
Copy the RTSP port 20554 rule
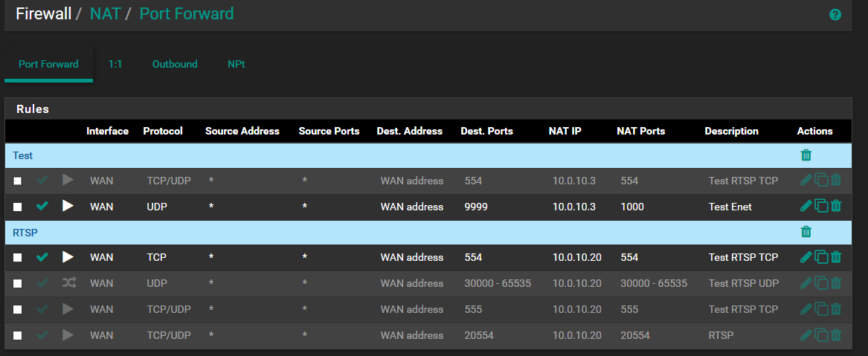(x=821, y=335)
